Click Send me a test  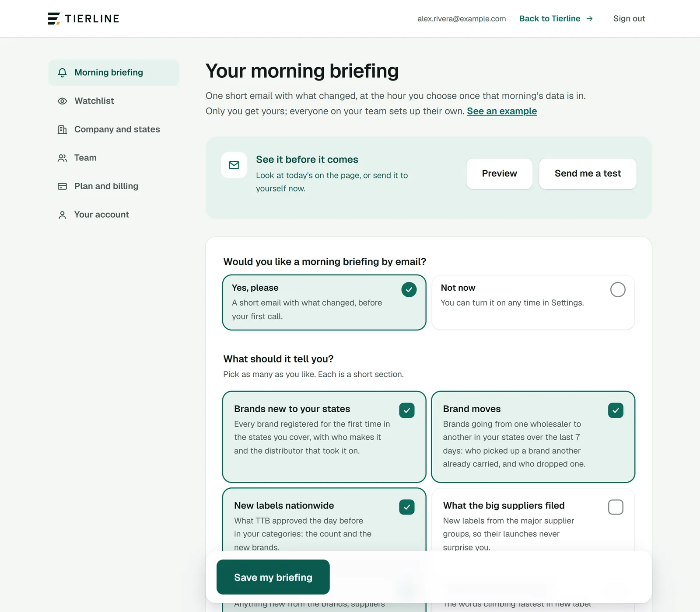[588, 174]
